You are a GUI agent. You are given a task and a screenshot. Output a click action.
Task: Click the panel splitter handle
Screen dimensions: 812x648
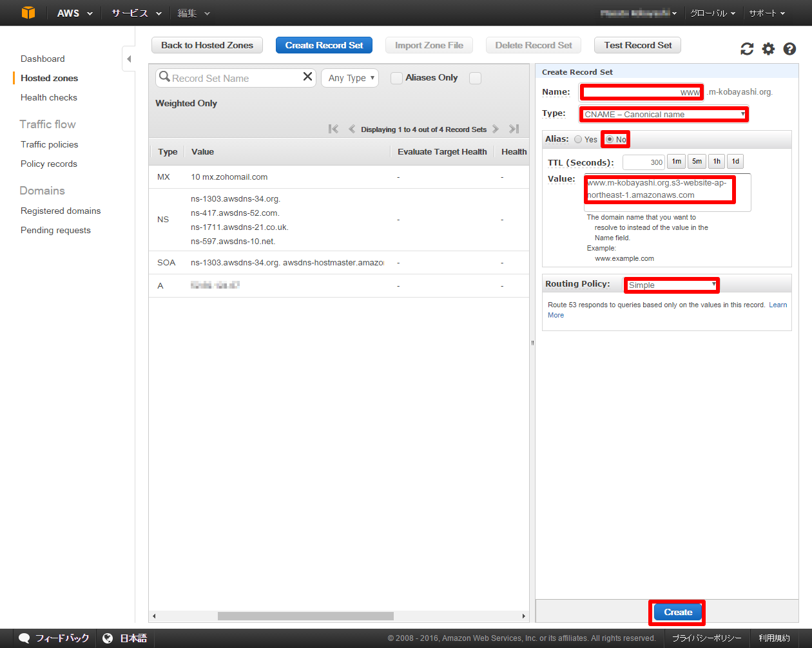532,343
